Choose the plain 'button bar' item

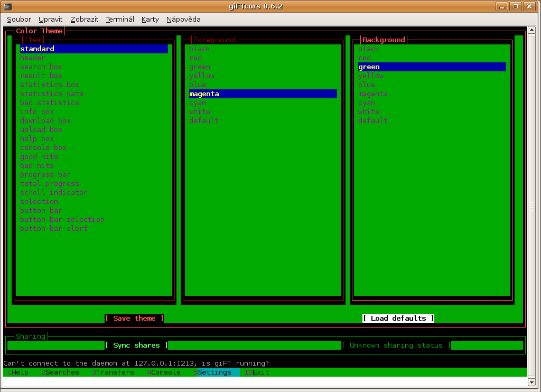41,210
